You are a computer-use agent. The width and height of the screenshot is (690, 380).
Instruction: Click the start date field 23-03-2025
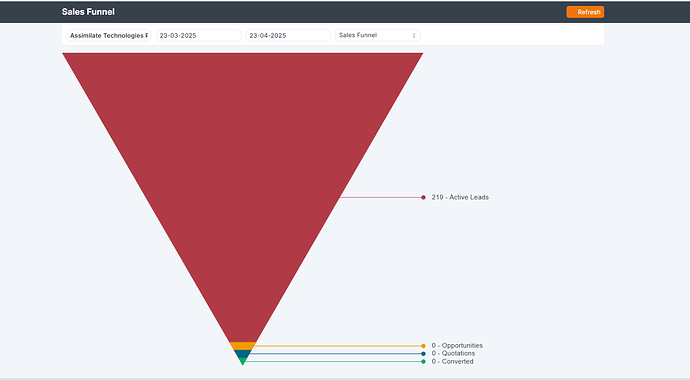(198, 35)
